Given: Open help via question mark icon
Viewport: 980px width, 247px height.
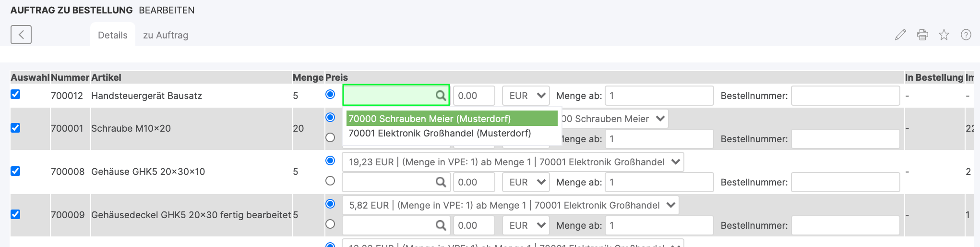Looking at the screenshot, I should pos(966,35).
